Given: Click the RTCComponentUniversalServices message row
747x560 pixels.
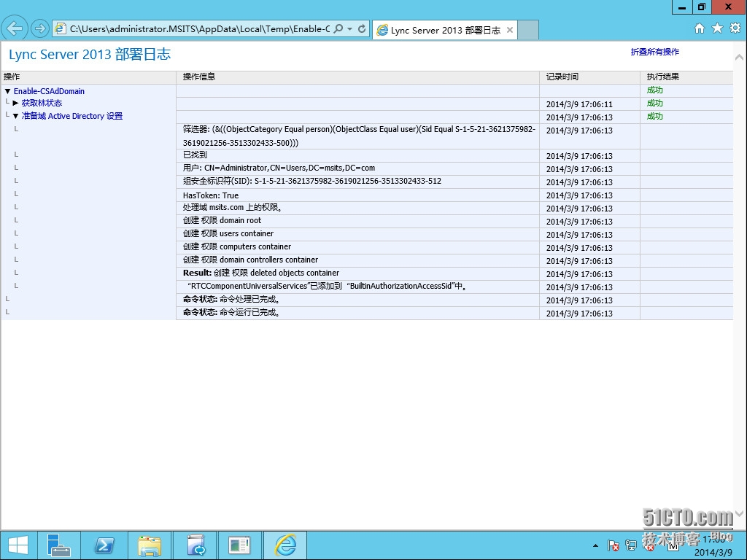Looking at the screenshot, I should [x=328, y=286].
